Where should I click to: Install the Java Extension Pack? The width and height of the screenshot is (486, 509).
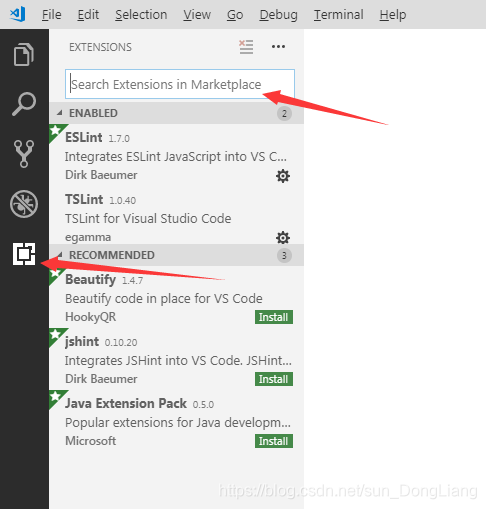click(274, 441)
